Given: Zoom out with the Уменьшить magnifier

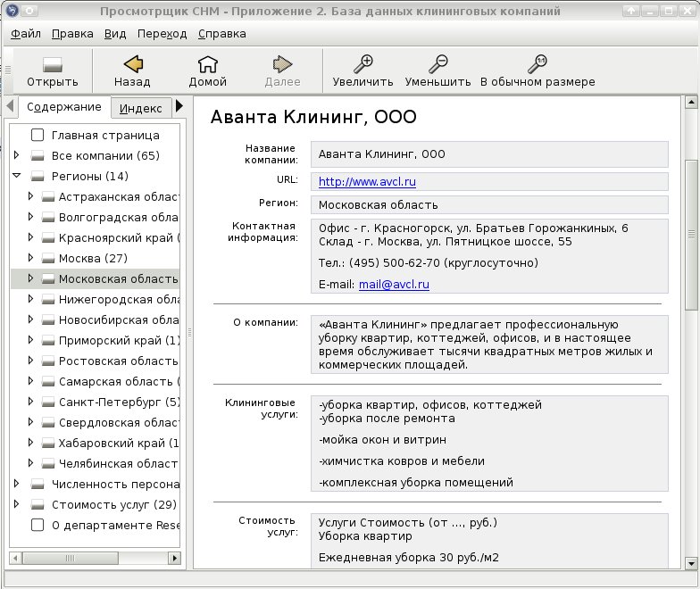Looking at the screenshot, I should coord(437,64).
